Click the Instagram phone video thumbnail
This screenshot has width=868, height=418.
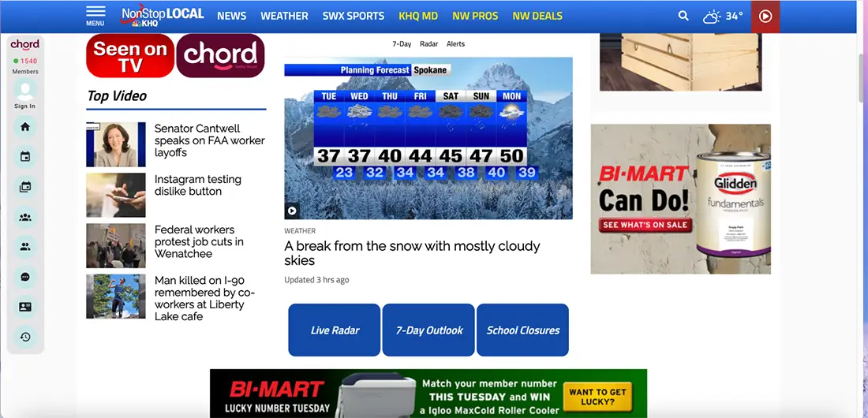[116, 195]
